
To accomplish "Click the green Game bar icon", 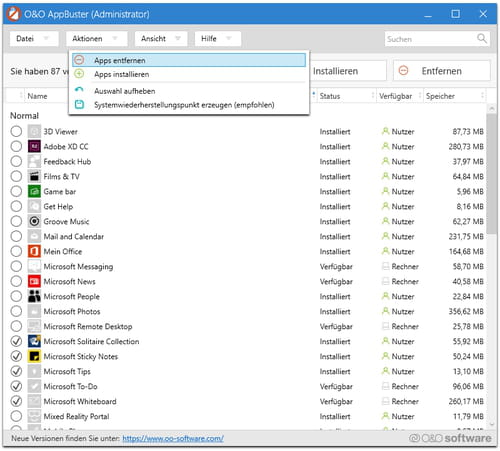I will point(34,191).
